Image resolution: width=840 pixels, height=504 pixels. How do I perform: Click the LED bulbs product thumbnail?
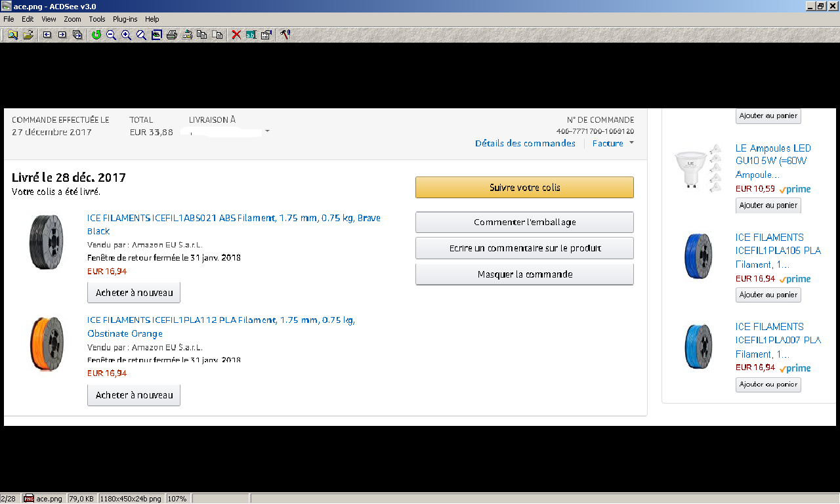click(698, 169)
